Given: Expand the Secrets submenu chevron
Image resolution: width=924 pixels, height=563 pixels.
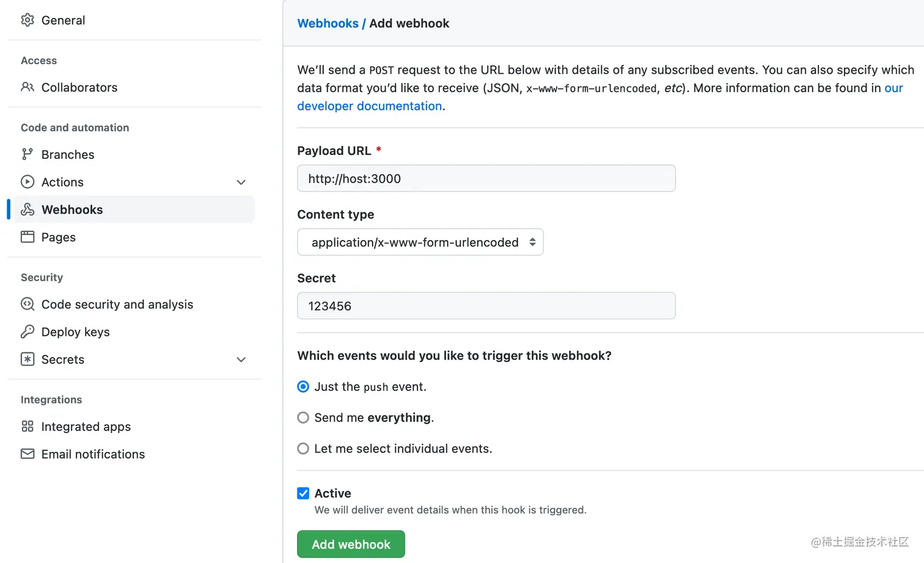Looking at the screenshot, I should click(241, 360).
